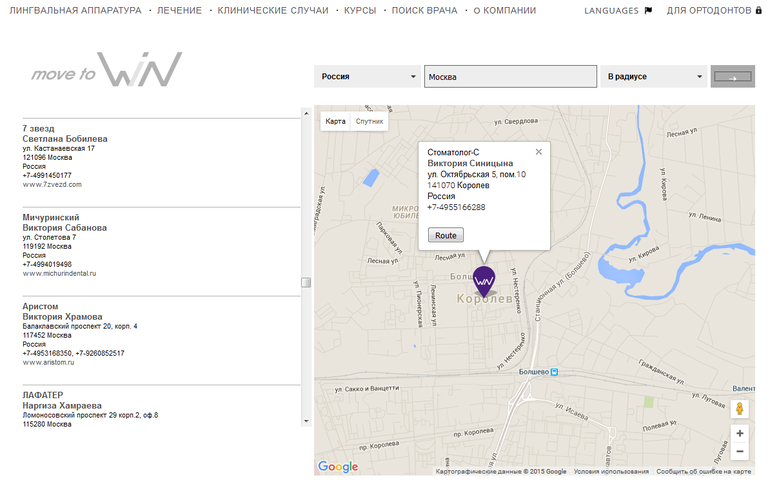Visit www.aristom.ru link
This screenshot has width=770, height=500.
pyautogui.click(x=48, y=362)
